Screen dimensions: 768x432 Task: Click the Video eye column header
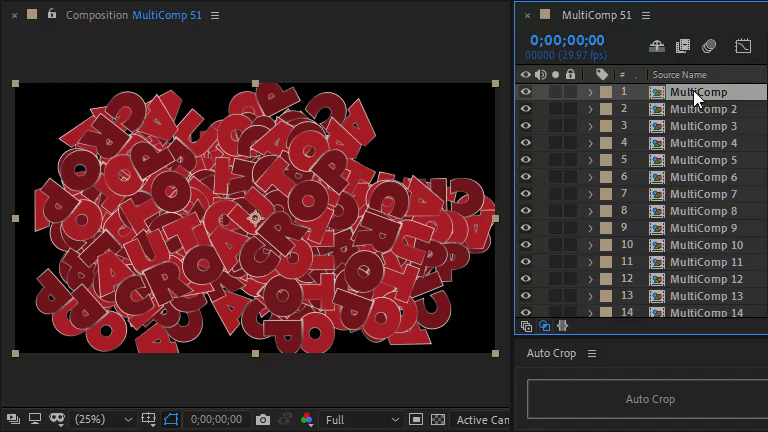click(x=526, y=75)
